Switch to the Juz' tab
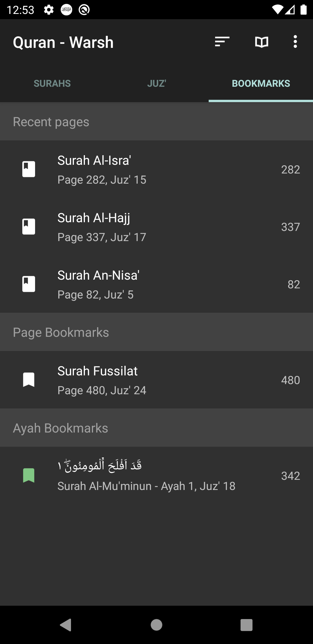 (x=156, y=84)
